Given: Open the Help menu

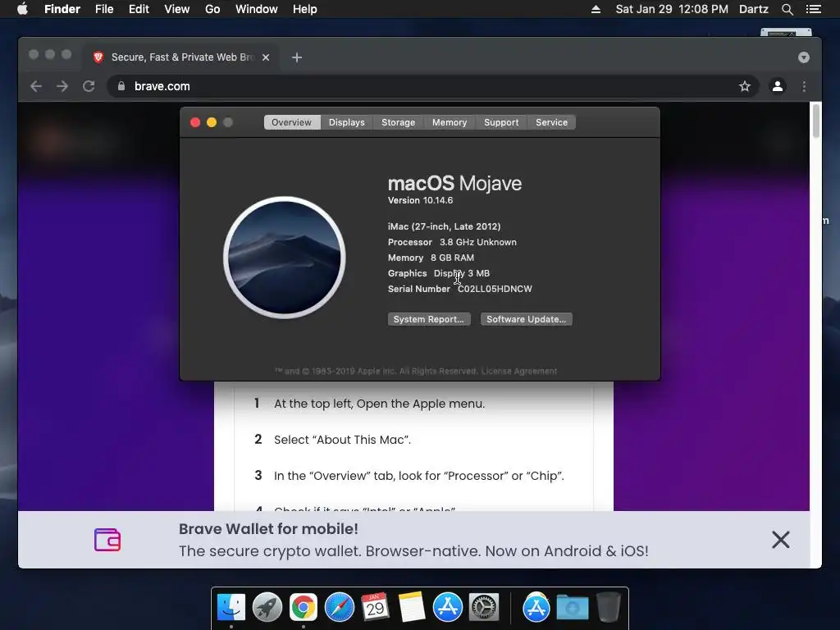Looking at the screenshot, I should click(x=305, y=9).
